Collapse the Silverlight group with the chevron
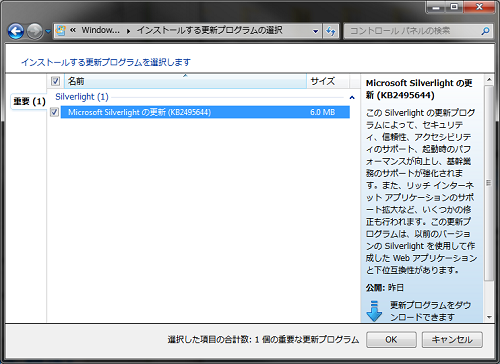The image size is (500, 364). tap(352, 97)
